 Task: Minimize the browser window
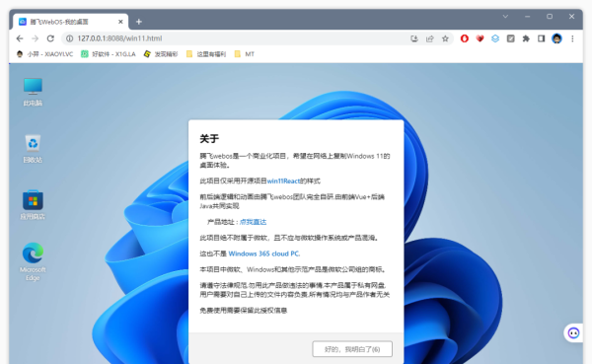[x=528, y=17]
